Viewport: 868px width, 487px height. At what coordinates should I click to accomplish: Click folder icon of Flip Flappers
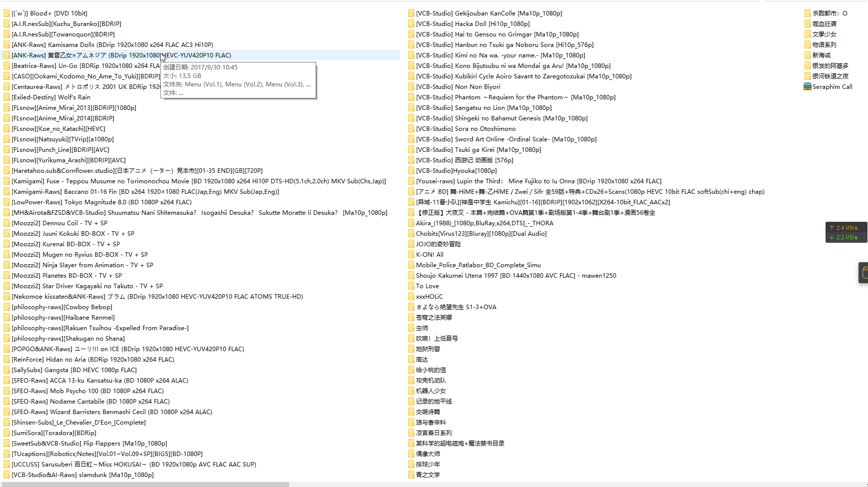pyautogui.click(x=6, y=444)
